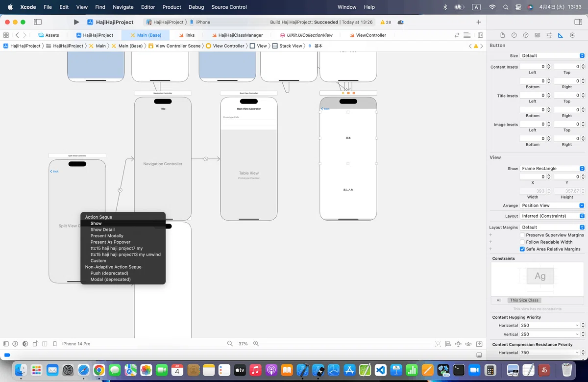Toggle editor options lines icon

(x=467, y=35)
